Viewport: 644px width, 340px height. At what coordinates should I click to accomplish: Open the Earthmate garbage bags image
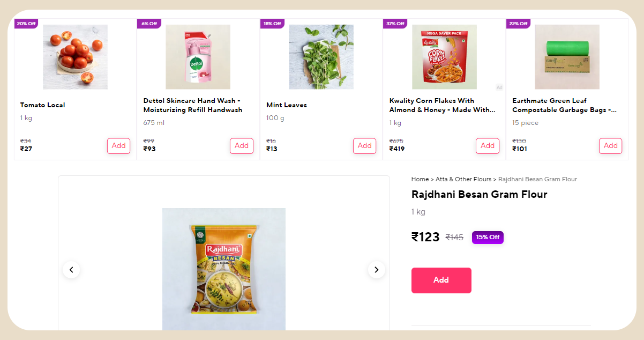coord(567,57)
